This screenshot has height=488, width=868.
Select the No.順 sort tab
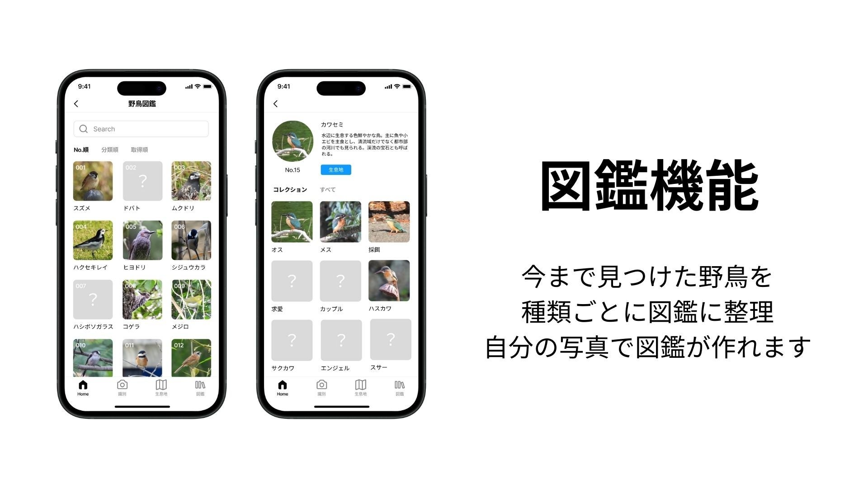point(80,150)
